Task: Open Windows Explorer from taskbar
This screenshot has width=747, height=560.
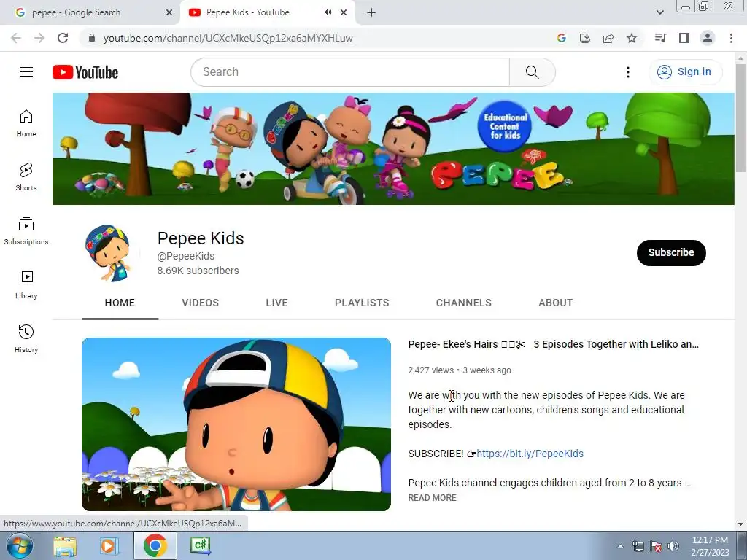Action: (x=65, y=545)
